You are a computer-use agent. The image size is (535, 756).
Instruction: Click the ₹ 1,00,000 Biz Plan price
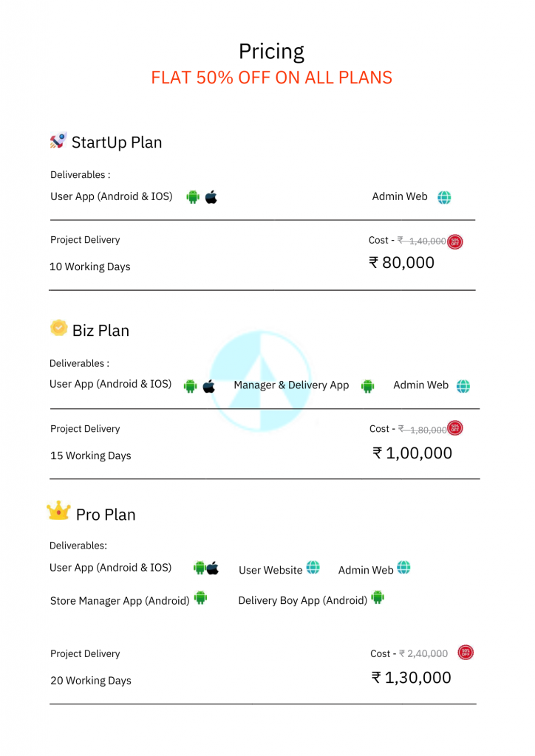tap(412, 453)
